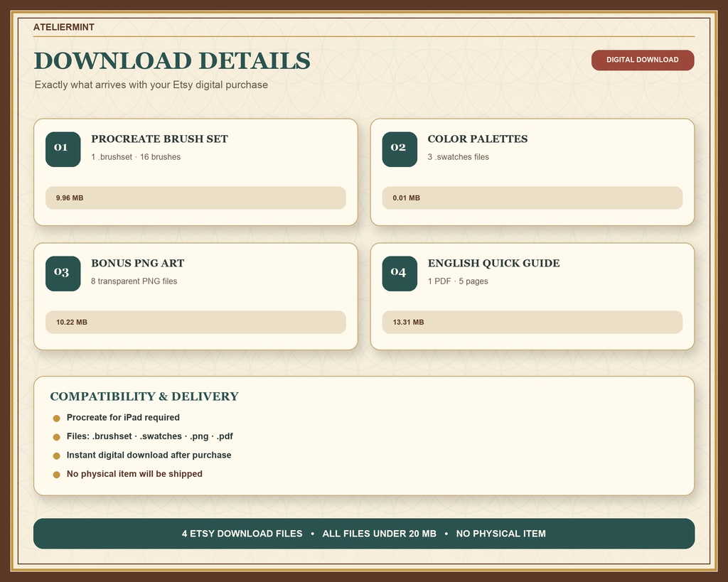Screen dimensions: 728x582
Task: Click 'NO PHYSICAL ITEM' in footer banner
Action: pyautogui.click(x=501, y=534)
